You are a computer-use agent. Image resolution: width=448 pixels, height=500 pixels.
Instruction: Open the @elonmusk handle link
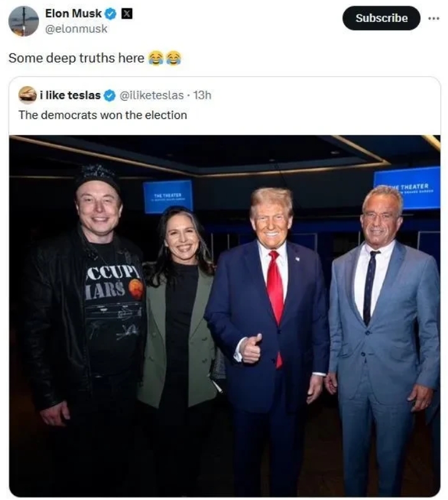pos(76,29)
